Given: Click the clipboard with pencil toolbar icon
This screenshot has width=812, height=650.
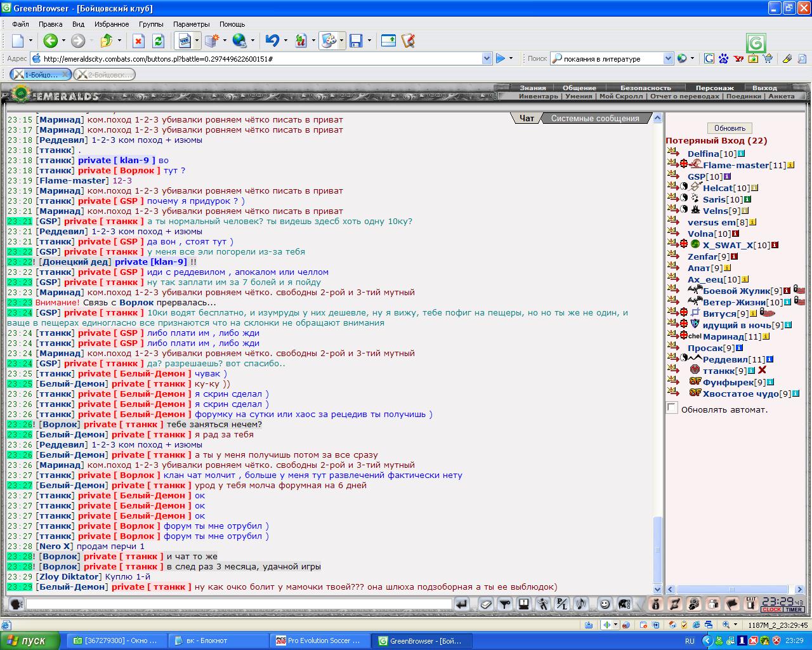Looking at the screenshot, I should (407, 41).
